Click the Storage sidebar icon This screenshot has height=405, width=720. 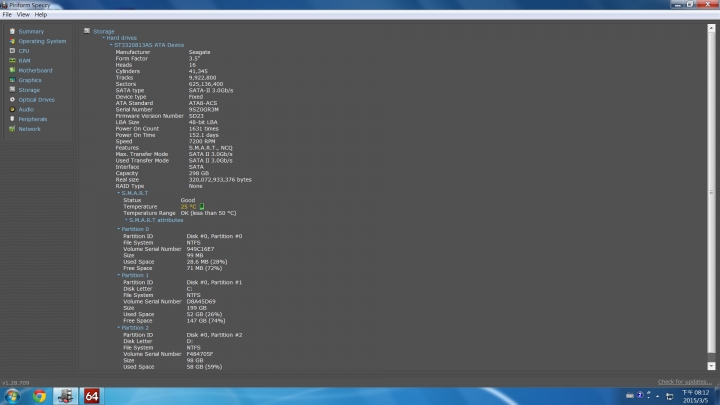[12, 90]
